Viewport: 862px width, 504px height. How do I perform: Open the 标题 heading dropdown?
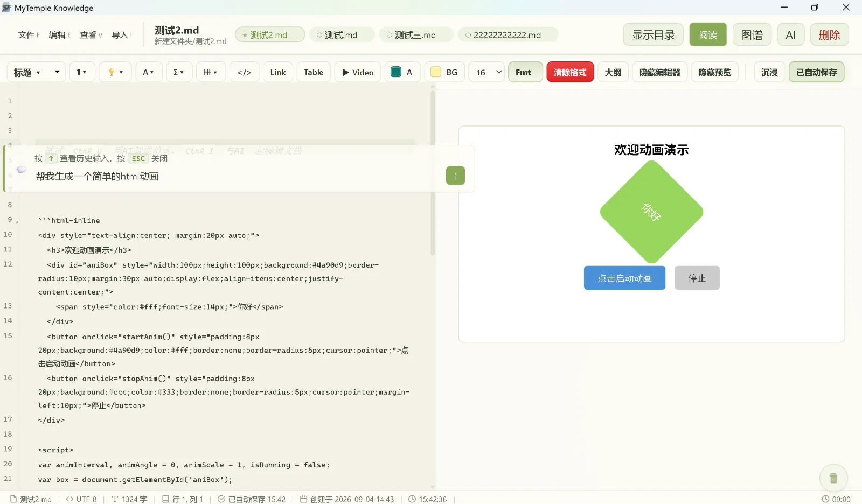tap(36, 72)
